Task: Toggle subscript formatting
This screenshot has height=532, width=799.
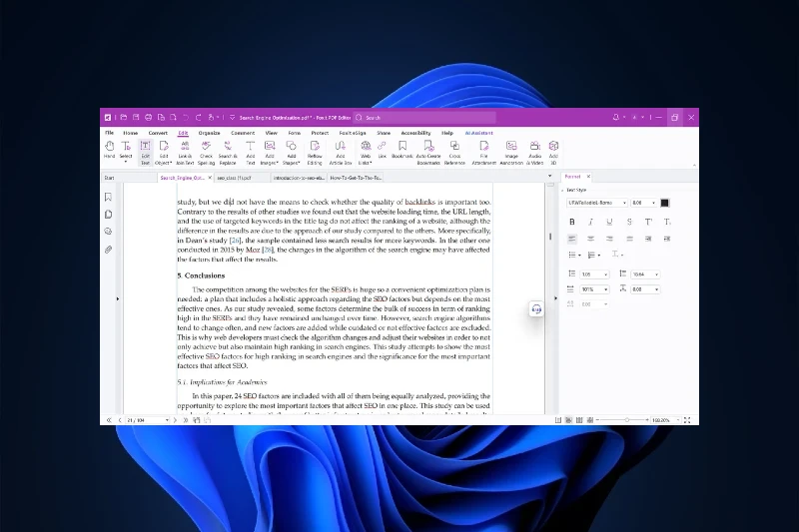Action: (667, 222)
